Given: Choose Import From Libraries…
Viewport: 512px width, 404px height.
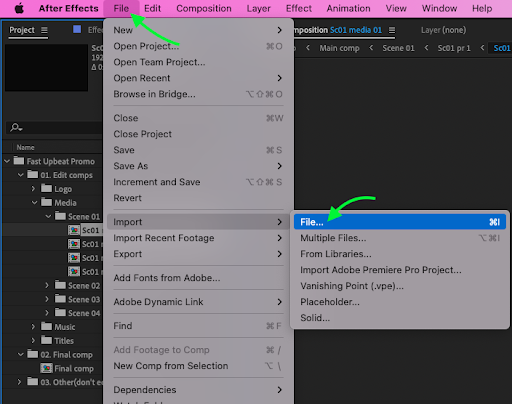Looking at the screenshot, I should coord(400,254).
